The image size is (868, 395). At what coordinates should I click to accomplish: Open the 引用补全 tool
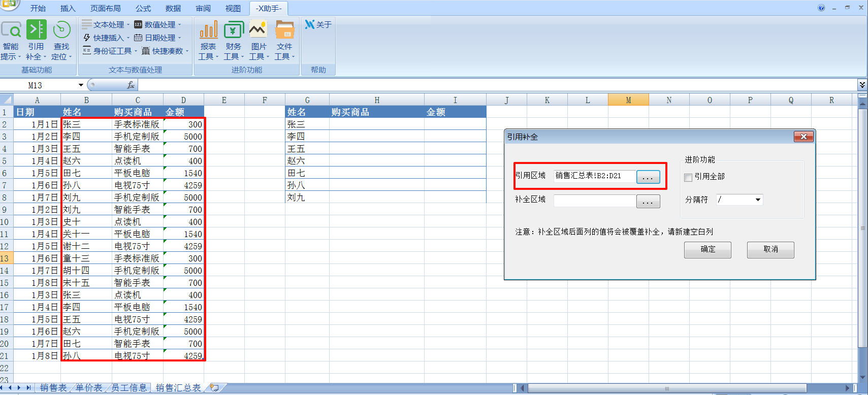(36, 41)
